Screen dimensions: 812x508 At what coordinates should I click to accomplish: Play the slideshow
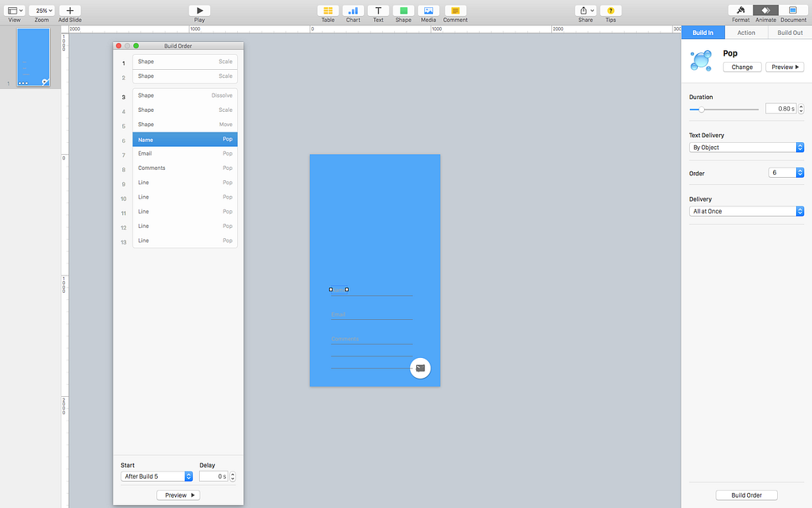click(199, 10)
